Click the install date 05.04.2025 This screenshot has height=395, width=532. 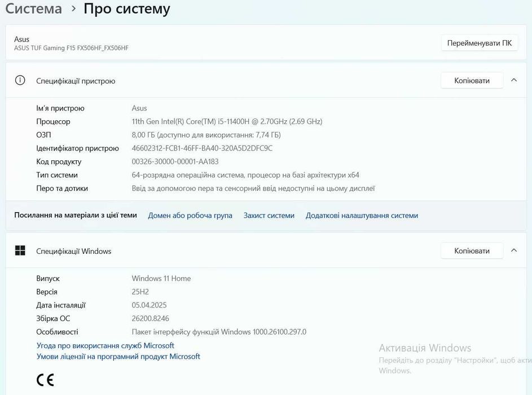(x=150, y=305)
